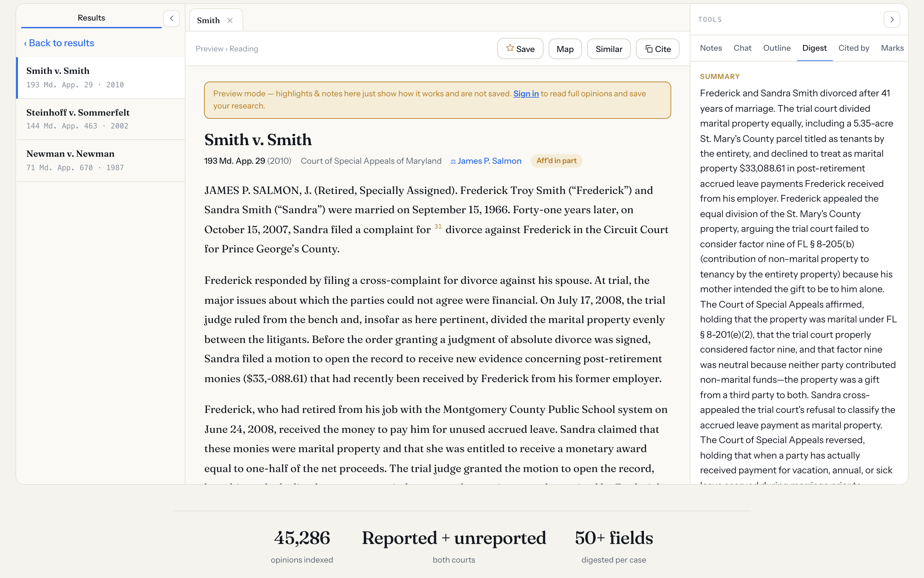Show the Outline tab
The height and width of the screenshot is (578, 924).
click(777, 48)
